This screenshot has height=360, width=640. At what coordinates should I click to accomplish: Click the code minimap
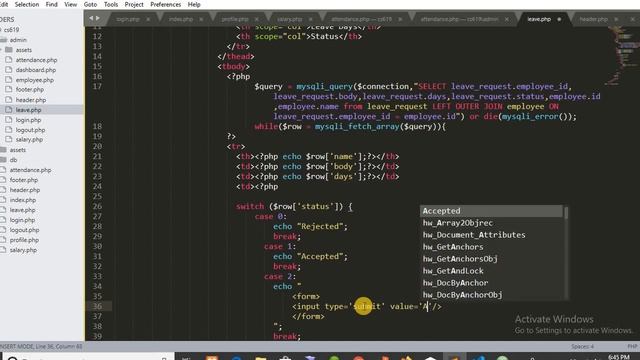point(622,55)
